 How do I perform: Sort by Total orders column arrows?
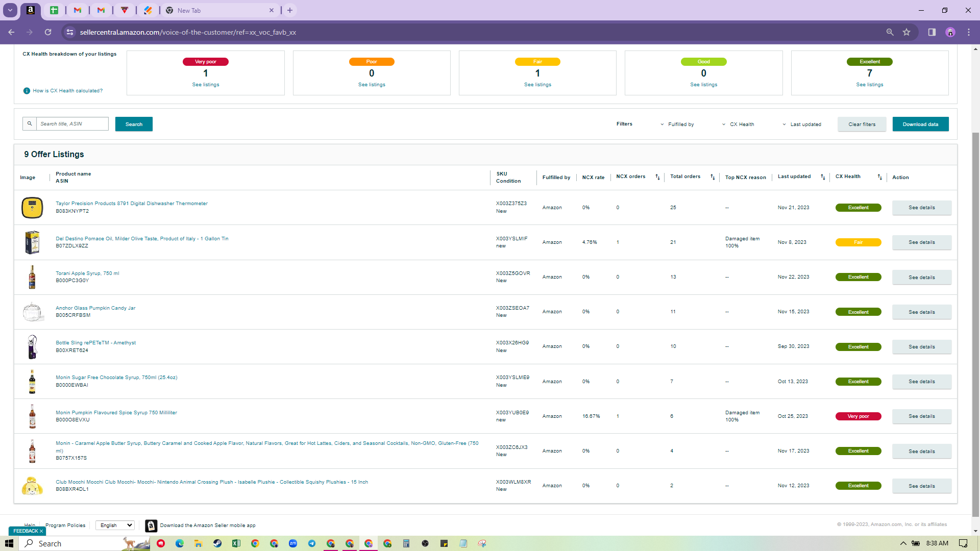tap(713, 177)
